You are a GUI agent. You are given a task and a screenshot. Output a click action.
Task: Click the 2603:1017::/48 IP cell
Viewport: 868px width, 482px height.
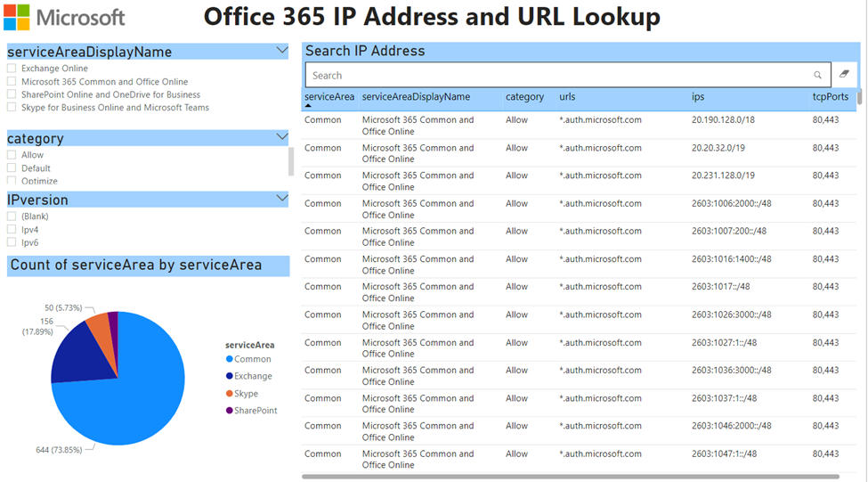[721, 286]
